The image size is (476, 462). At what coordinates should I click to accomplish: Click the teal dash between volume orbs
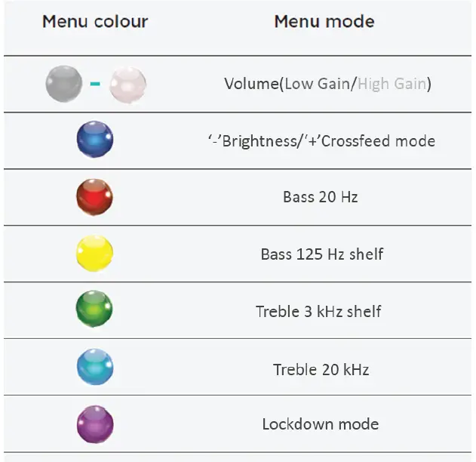click(x=95, y=84)
